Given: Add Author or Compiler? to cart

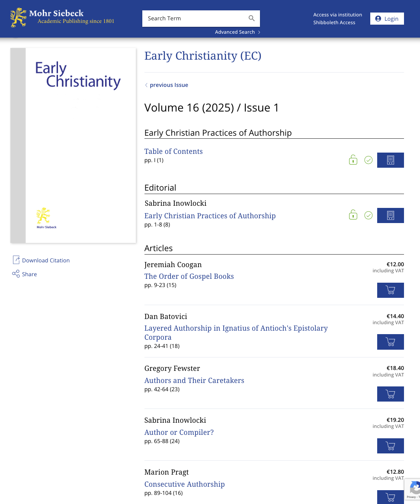Looking at the screenshot, I should tap(390, 446).
